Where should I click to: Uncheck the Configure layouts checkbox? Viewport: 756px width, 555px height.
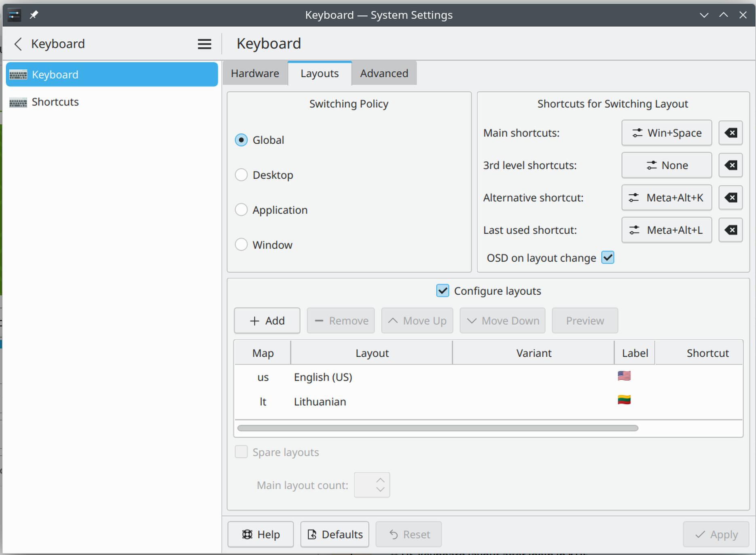pyautogui.click(x=443, y=291)
